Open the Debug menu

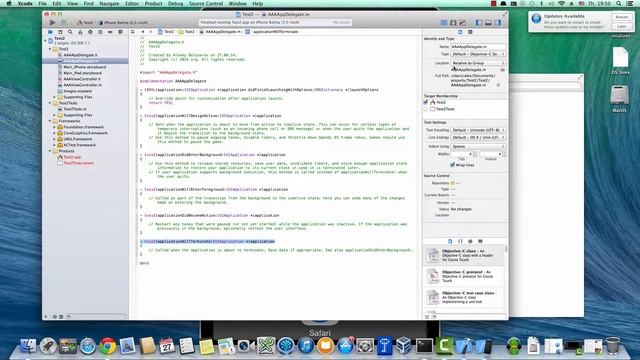[x=176, y=4]
